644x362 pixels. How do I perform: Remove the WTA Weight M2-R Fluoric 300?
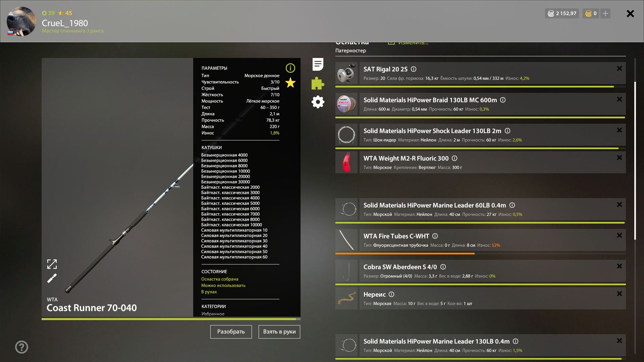coord(619,158)
